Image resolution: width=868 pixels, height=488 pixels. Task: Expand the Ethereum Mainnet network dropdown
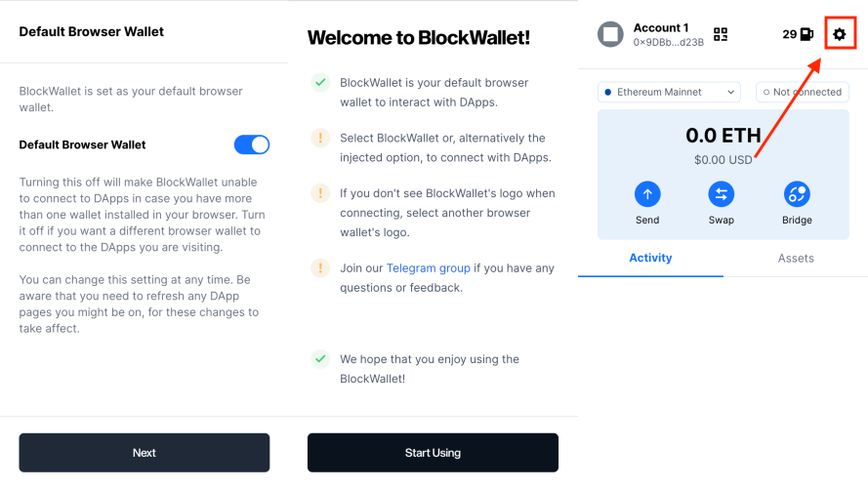pos(668,92)
